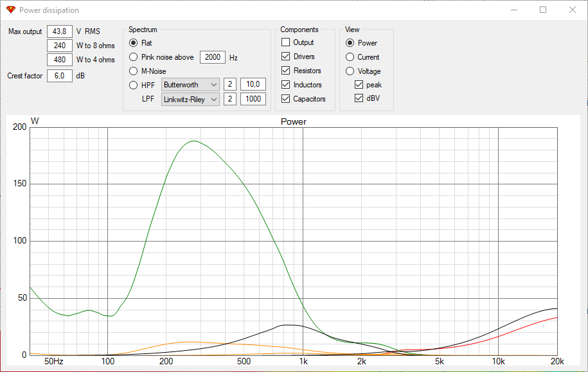Click the 50Hz frequency axis label
This screenshot has width=588, height=372.
coord(53,362)
